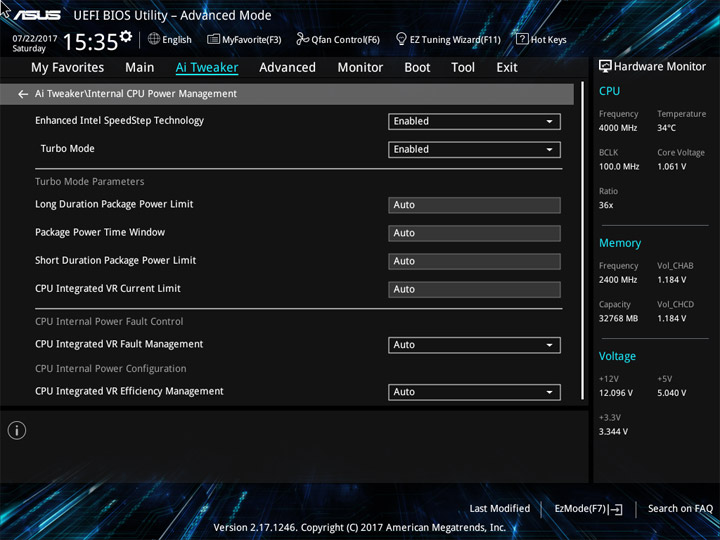Viewport: 720px width, 540px height.
Task: Click the EZ Tuning Wizard bulb icon
Action: point(401,39)
